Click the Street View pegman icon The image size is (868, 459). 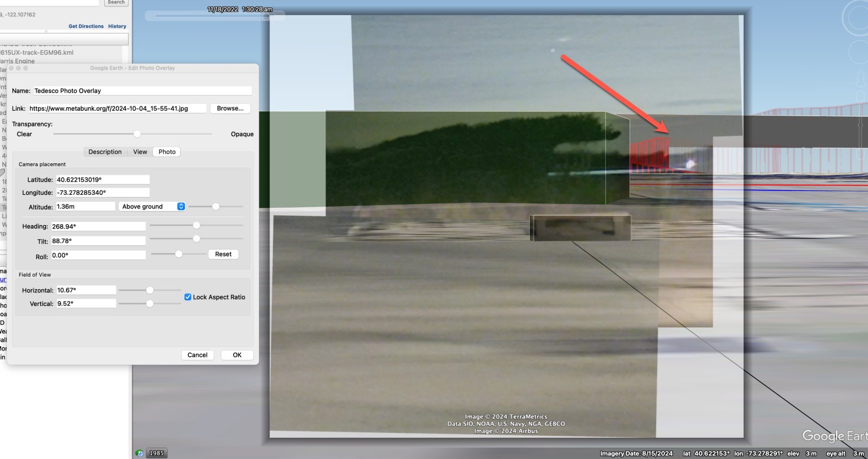[860, 79]
